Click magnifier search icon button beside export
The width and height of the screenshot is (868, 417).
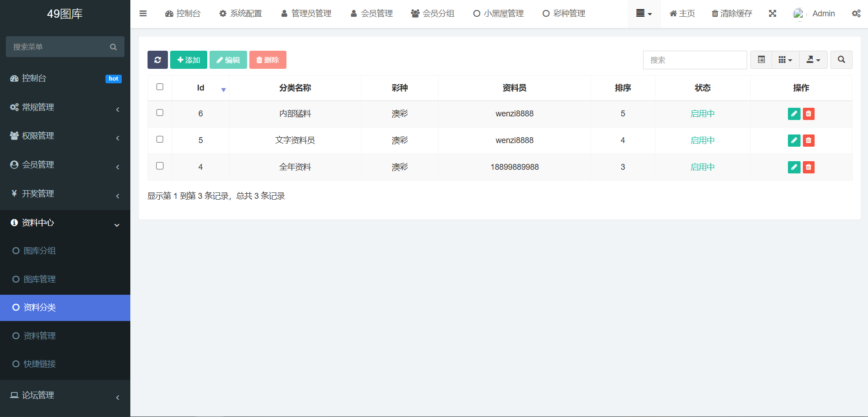tap(841, 60)
